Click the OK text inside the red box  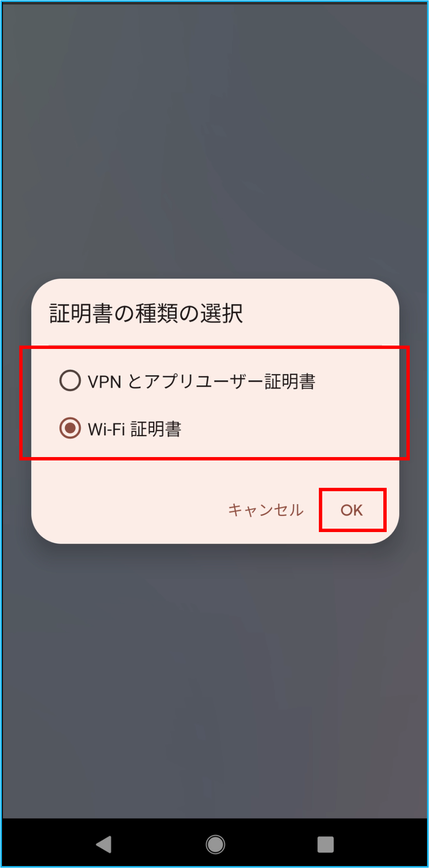[352, 510]
